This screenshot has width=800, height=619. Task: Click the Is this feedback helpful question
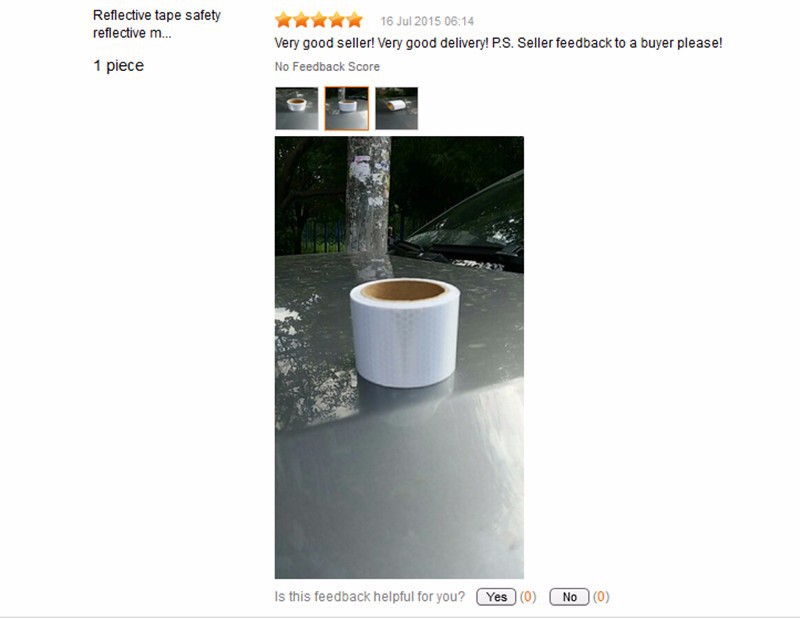(x=370, y=597)
